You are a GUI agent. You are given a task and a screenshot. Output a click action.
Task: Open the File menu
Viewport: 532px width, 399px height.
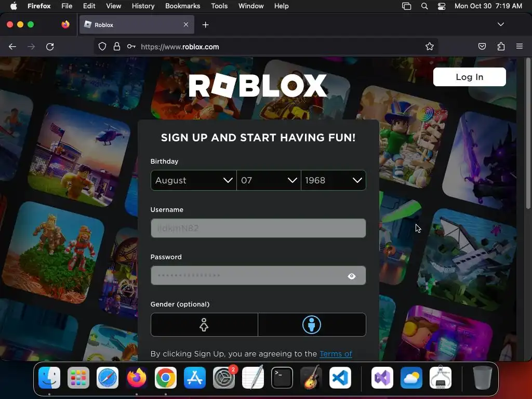(67, 6)
